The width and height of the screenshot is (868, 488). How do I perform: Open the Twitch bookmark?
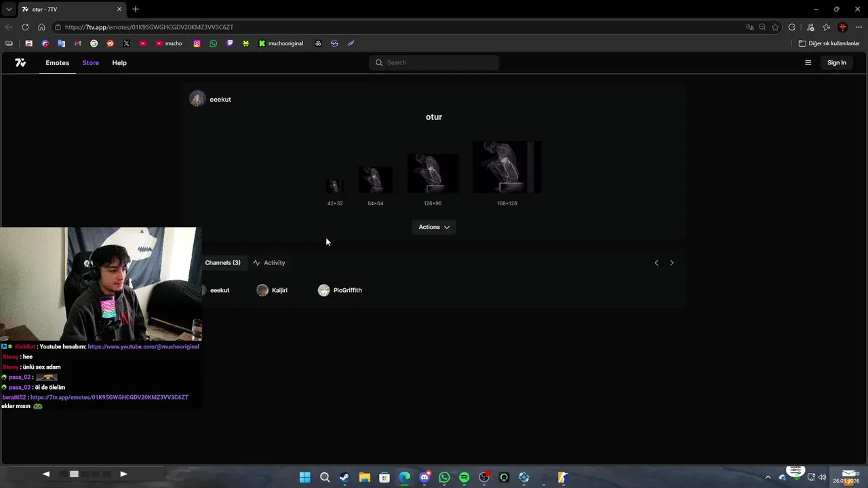[x=229, y=43]
